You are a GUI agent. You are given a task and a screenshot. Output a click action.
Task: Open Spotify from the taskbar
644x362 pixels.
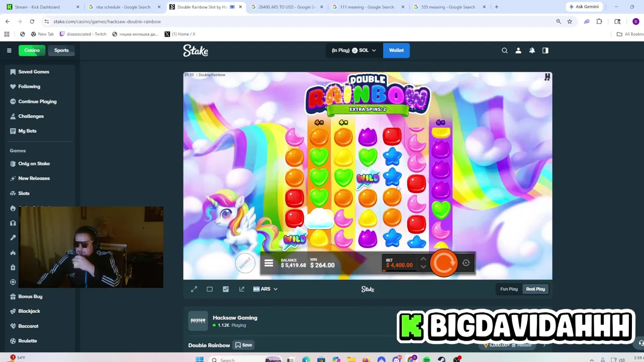(427, 359)
